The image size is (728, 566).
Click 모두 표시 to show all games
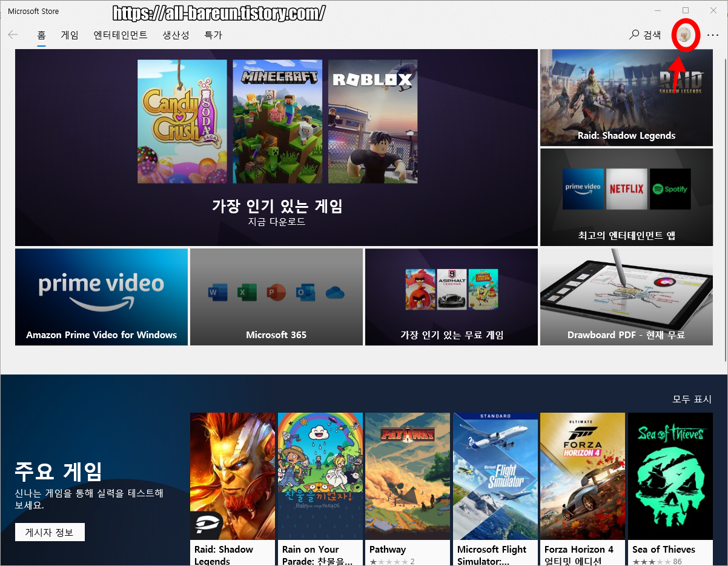692,399
